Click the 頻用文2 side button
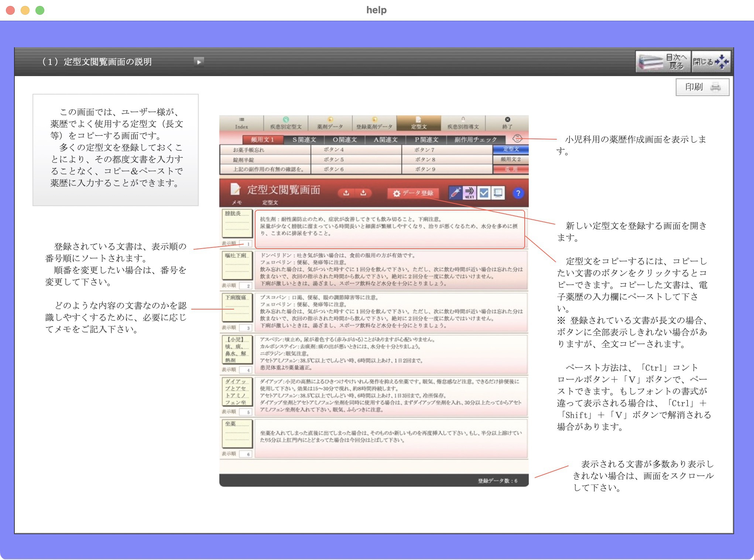The height and width of the screenshot is (560, 754). pyautogui.click(x=511, y=159)
